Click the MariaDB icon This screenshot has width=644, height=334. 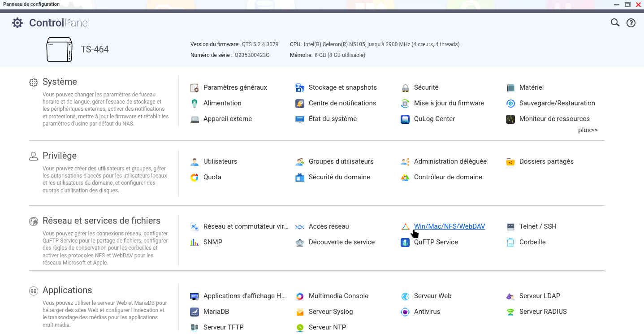194,312
